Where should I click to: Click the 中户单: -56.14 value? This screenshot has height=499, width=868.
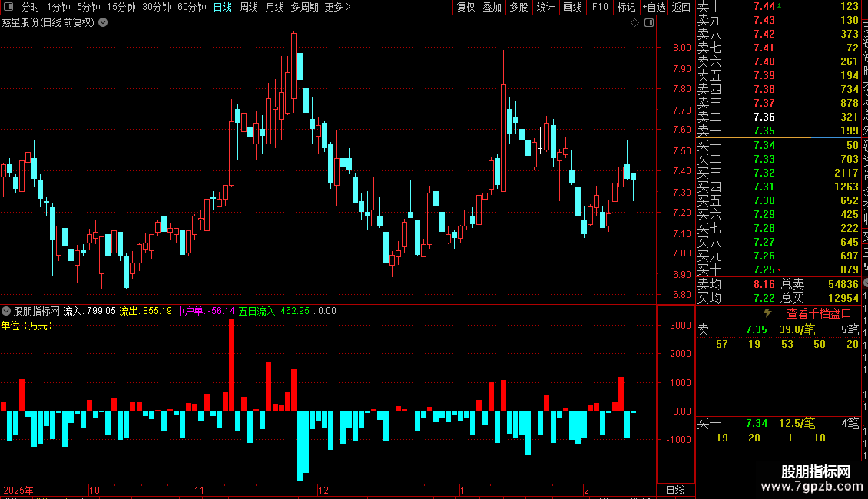click(x=205, y=311)
